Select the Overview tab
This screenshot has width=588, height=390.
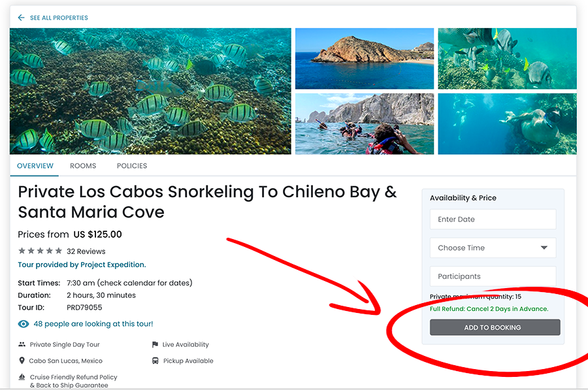click(x=35, y=166)
